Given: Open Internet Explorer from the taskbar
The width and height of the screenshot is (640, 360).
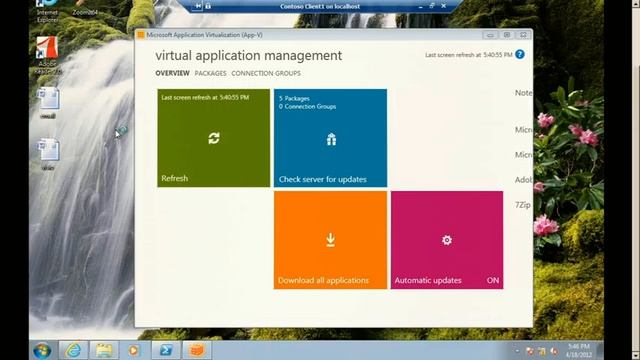Looking at the screenshot, I should [x=73, y=350].
